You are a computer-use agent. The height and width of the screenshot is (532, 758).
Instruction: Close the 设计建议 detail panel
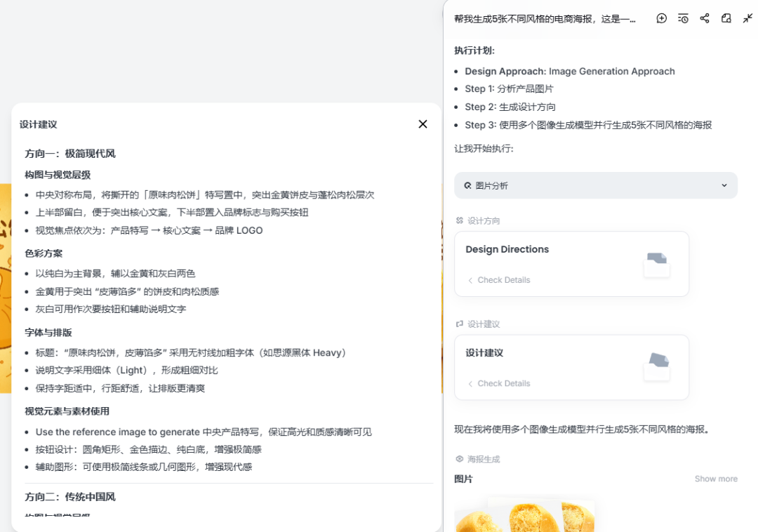point(423,124)
